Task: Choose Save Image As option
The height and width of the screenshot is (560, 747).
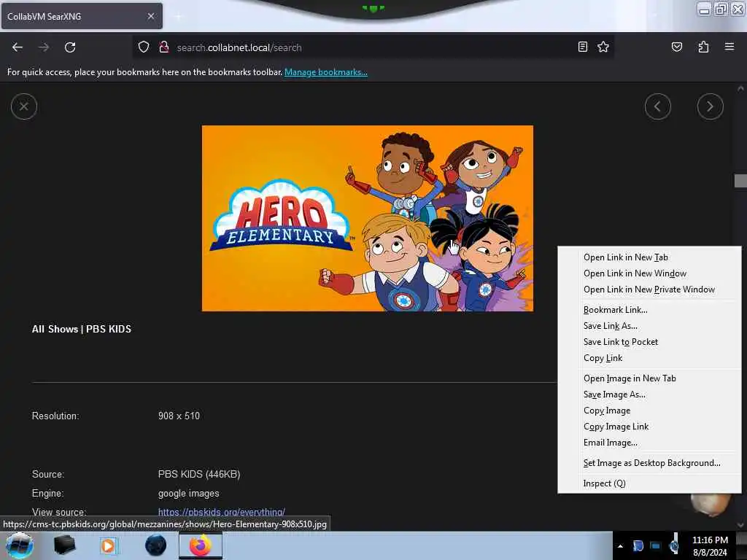Action: pyautogui.click(x=649, y=394)
